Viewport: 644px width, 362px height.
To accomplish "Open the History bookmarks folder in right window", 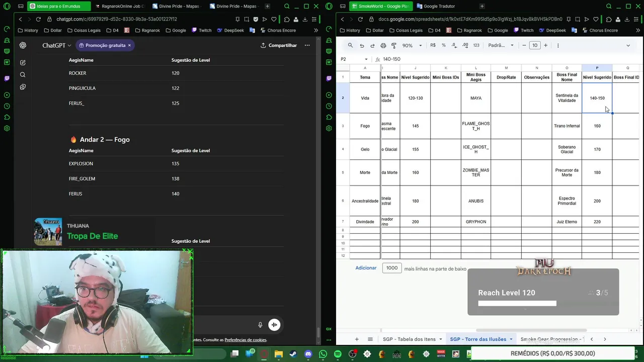I will point(349,30).
